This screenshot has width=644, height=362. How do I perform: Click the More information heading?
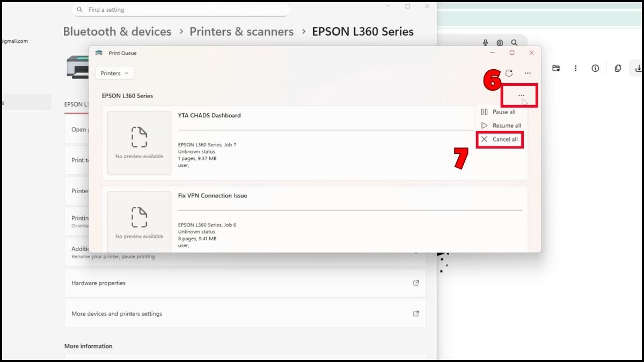[89, 346]
